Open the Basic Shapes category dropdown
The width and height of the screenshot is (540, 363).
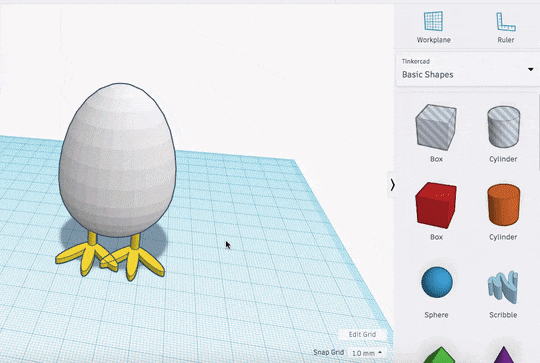pyautogui.click(x=467, y=69)
